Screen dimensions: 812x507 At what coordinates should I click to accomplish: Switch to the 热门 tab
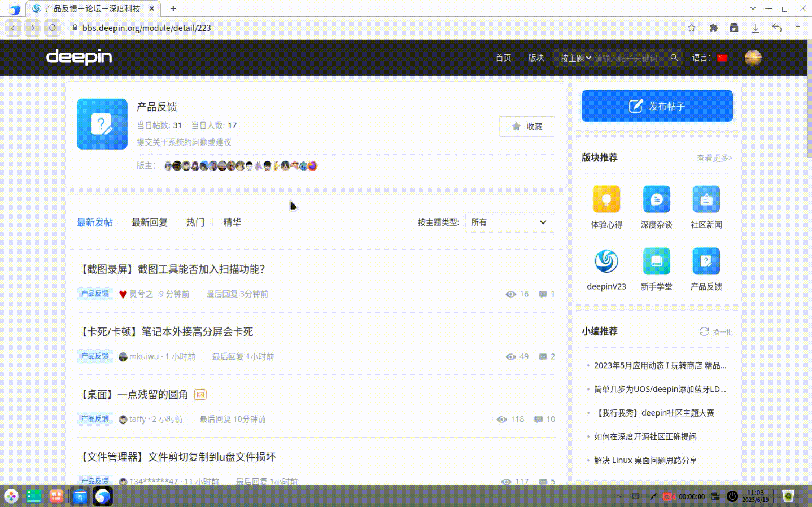195,222
